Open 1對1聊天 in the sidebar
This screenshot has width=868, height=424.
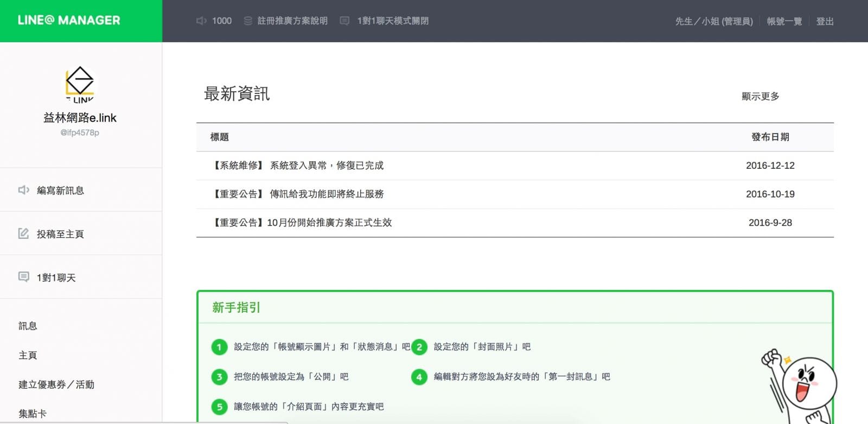pyautogui.click(x=56, y=277)
